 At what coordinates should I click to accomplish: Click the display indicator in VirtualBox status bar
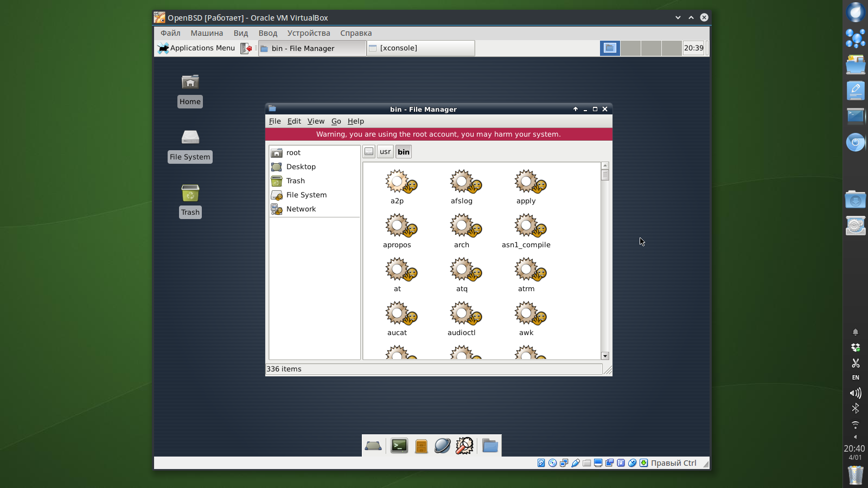click(598, 463)
